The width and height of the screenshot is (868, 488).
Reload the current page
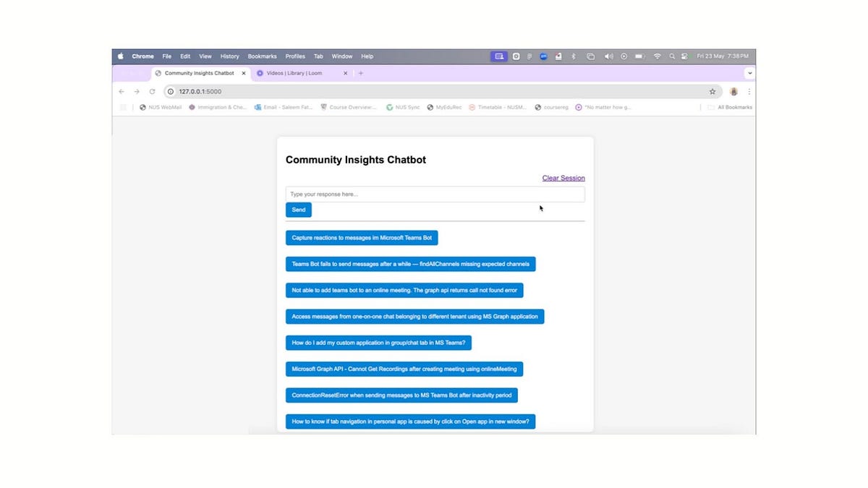(x=152, y=92)
